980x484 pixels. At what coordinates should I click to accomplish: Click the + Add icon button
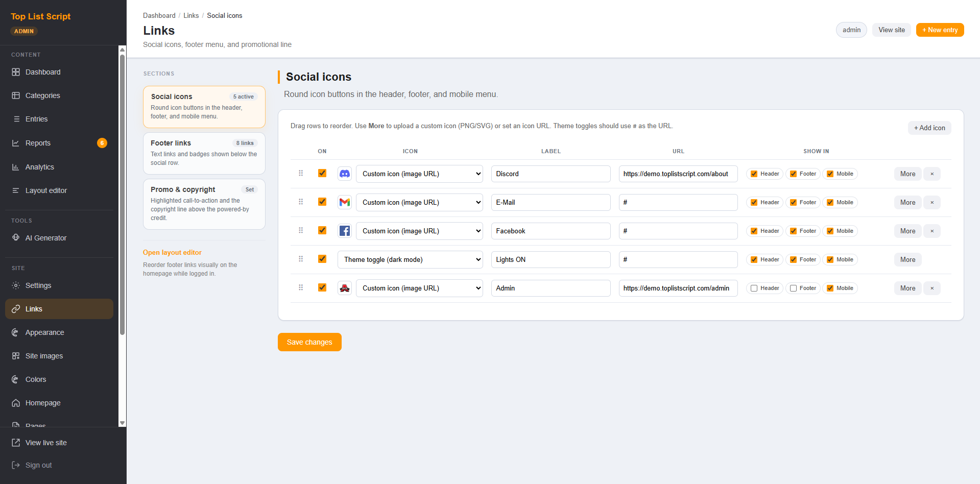point(929,128)
